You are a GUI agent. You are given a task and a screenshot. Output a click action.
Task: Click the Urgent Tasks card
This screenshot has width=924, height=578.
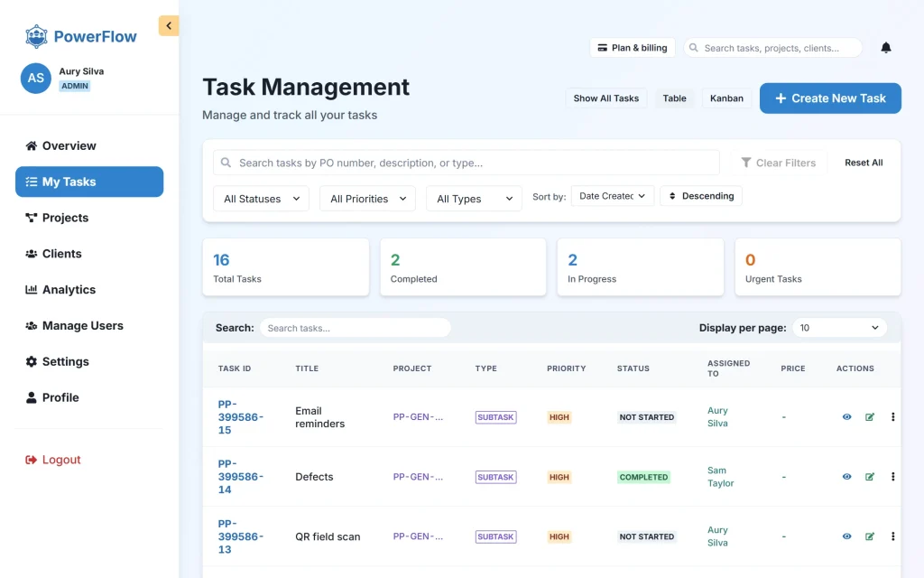pyautogui.click(x=818, y=267)
